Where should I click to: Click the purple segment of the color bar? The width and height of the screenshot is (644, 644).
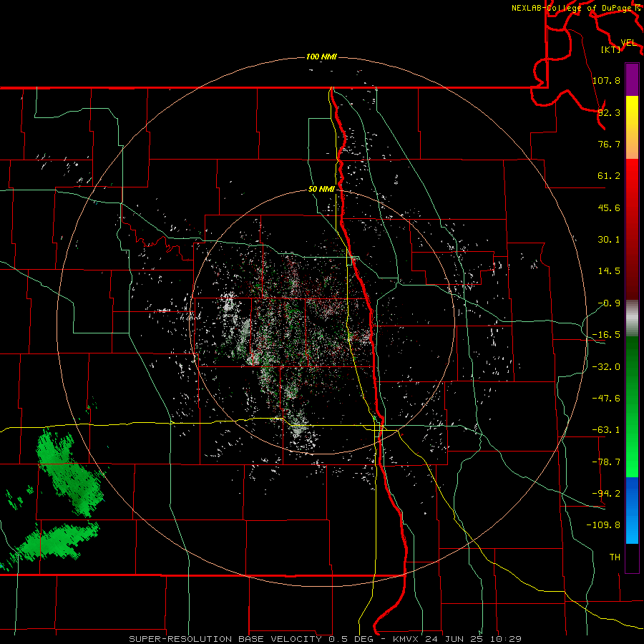(632, 79)
